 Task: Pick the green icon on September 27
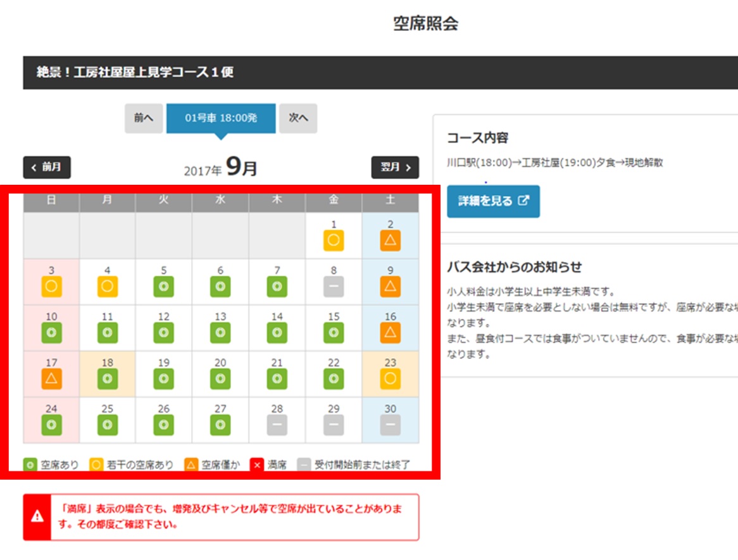click(x=220, y=425)
